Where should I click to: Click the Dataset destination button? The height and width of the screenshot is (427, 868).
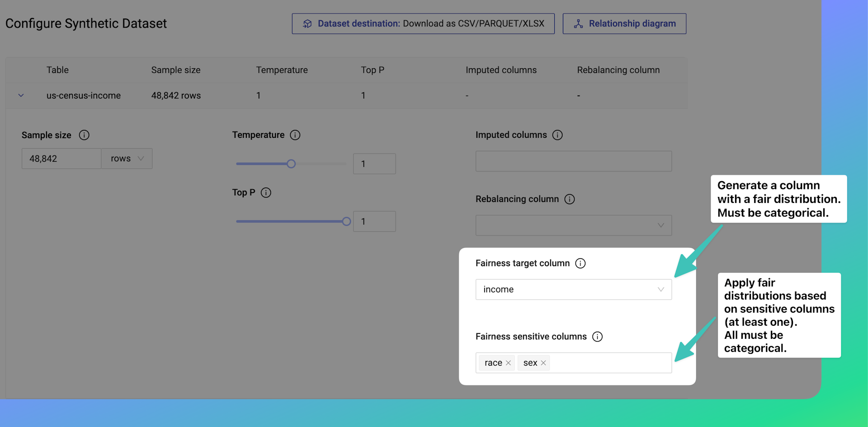point(423,23)
